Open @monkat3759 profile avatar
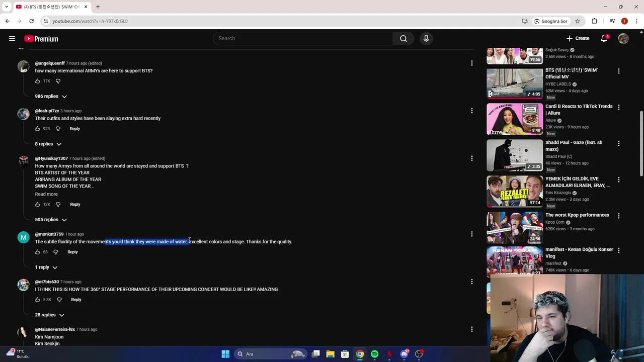Image resolution: width=644 pixels, height=362 pixels. [24, 237]
